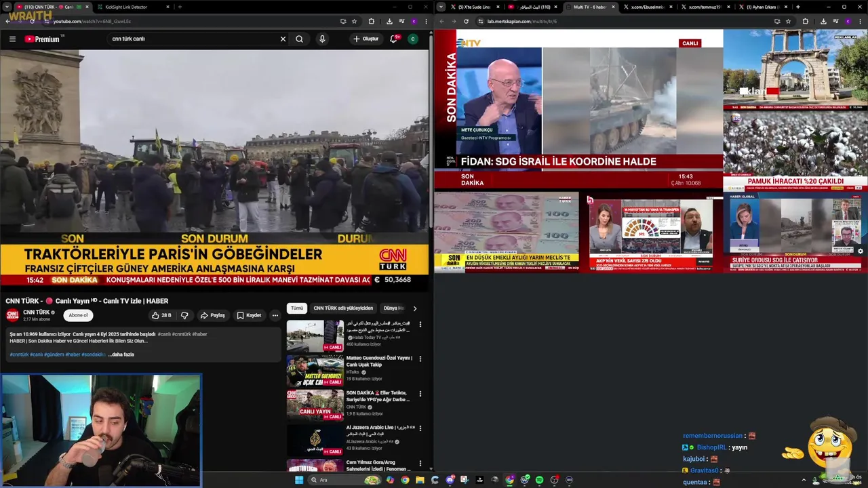Open Halab Today TV recommended video thumbnail

[x=315, y=335]
